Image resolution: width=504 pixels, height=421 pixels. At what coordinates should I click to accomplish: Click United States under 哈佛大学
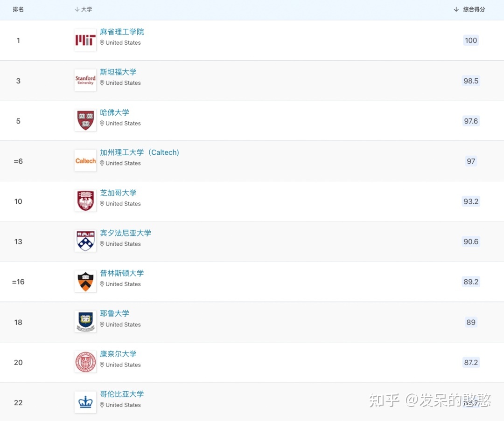[x=123, y=123]
